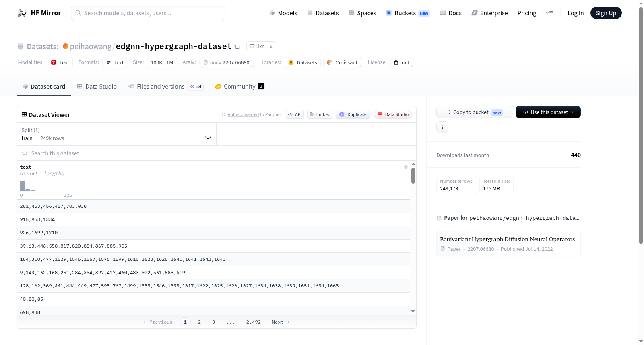The height and width of the screenshot is (345, 644).
Task: Go to Datasets in top navigation
Action: tap(323, 13)
